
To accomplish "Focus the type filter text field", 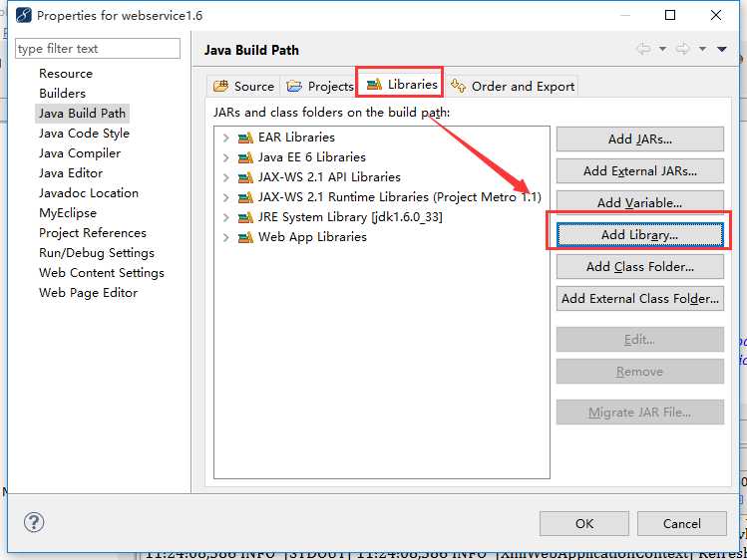I will 98,49.
